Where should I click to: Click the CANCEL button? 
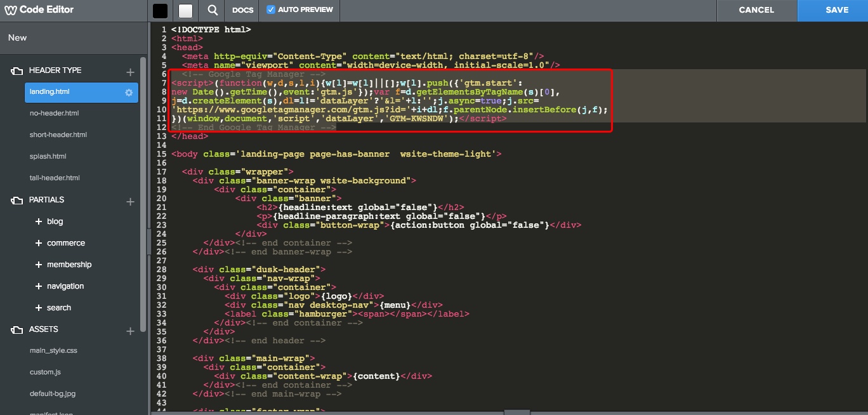[x=756, y=10]
